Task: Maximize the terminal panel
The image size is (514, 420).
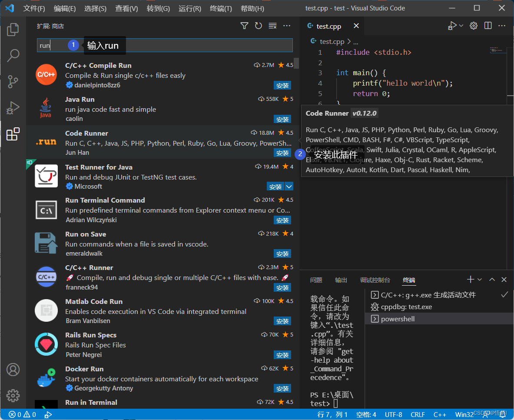Action: 492,279
